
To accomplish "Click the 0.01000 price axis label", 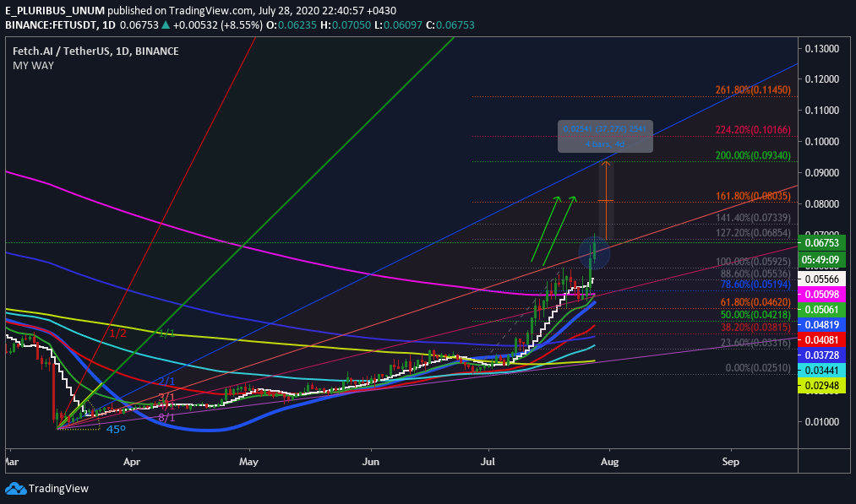I will [x=821, y=421].
